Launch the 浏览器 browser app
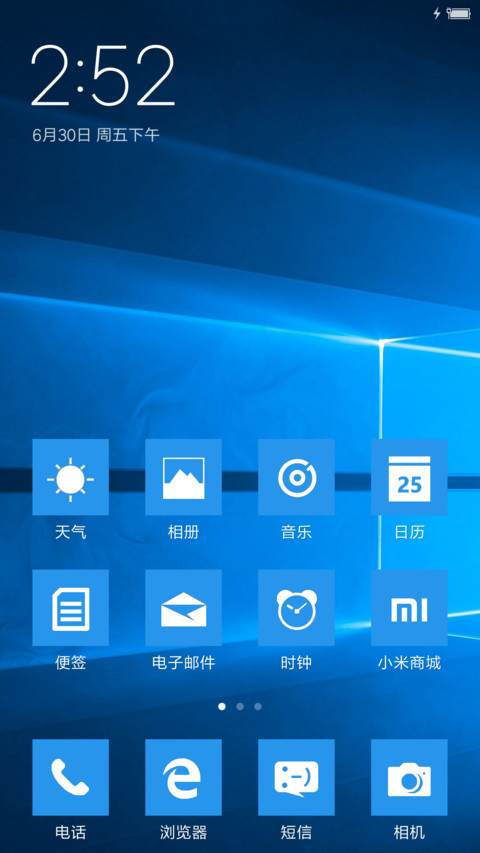480x853 pixels. tap(183, 777)
